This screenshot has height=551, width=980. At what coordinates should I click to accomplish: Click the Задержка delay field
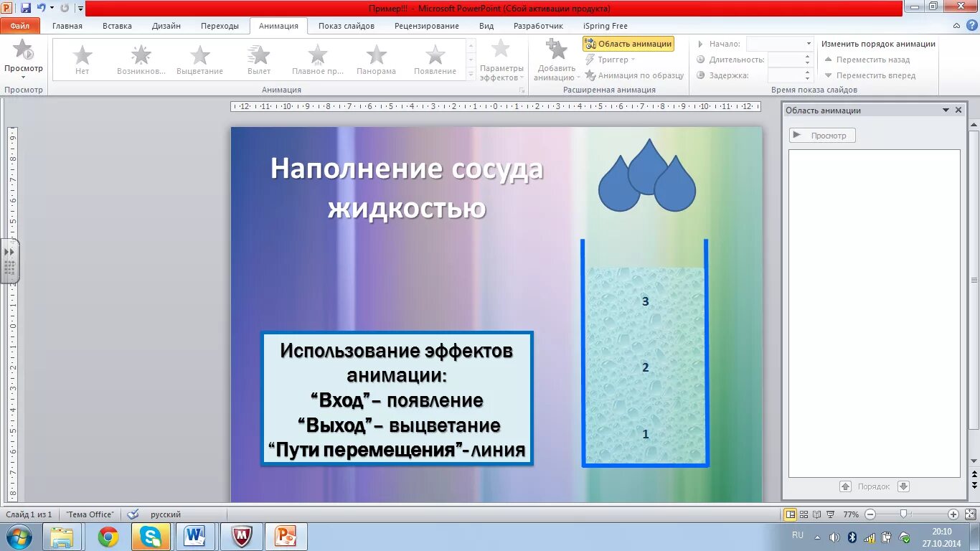pos(785,75)
